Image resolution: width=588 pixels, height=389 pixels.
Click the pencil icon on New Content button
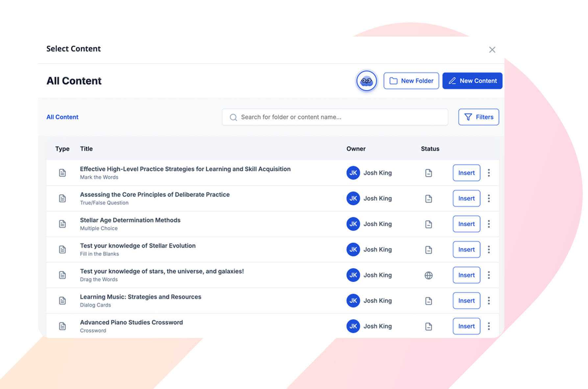pos(453,81)
